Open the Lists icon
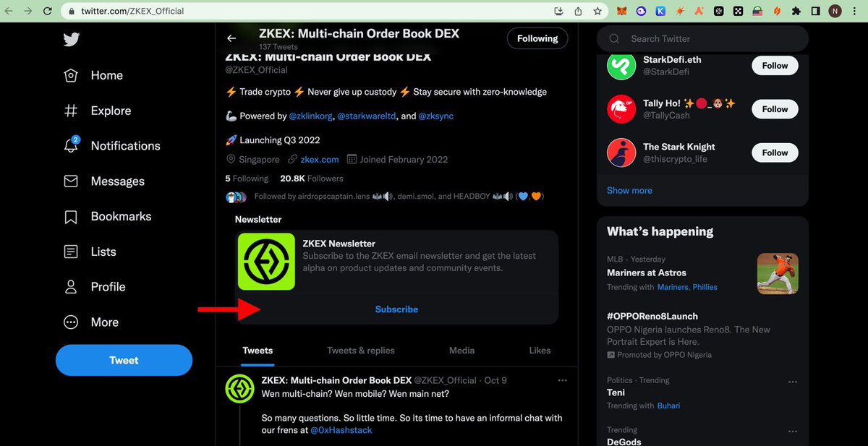Screen dimensions: 868x446 click(x=71, y=252)
